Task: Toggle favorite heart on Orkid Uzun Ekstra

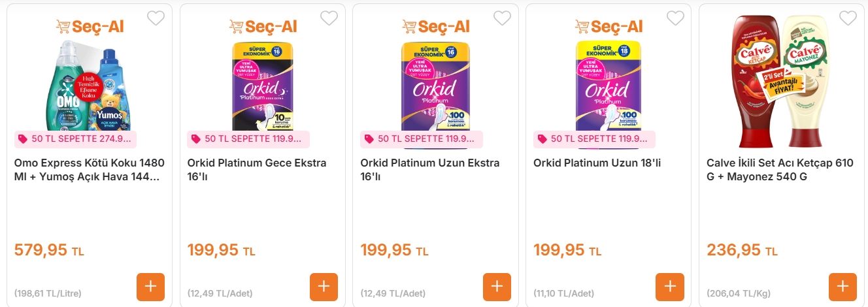Action: [502, 18]
